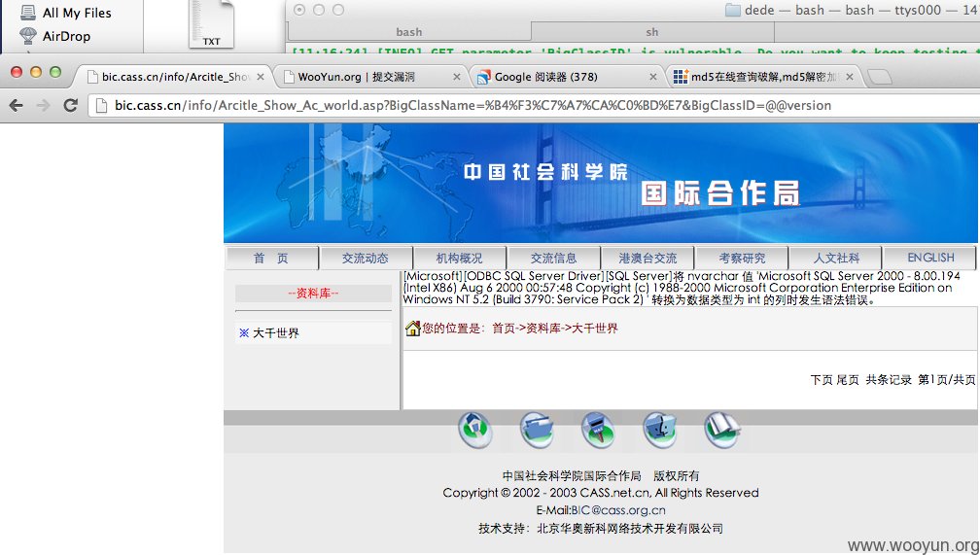Click the md5 tab favicon

pyautogui.click(x=681, y=77)
